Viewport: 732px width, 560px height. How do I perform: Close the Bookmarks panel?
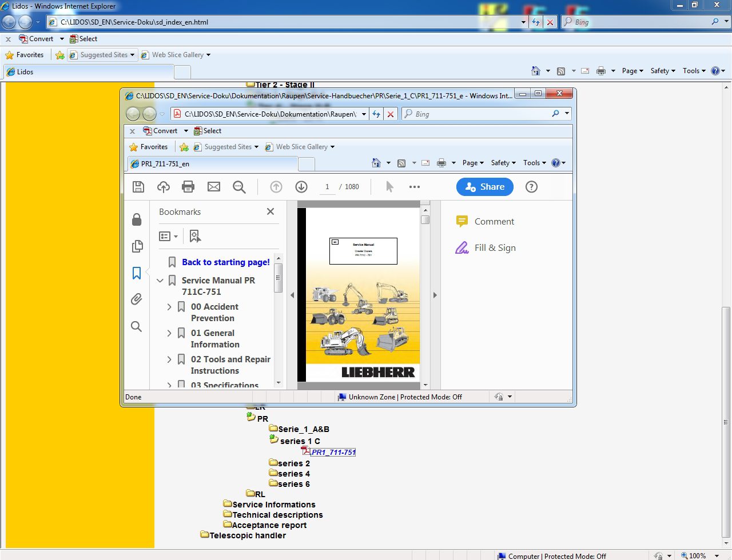[270, 211]
